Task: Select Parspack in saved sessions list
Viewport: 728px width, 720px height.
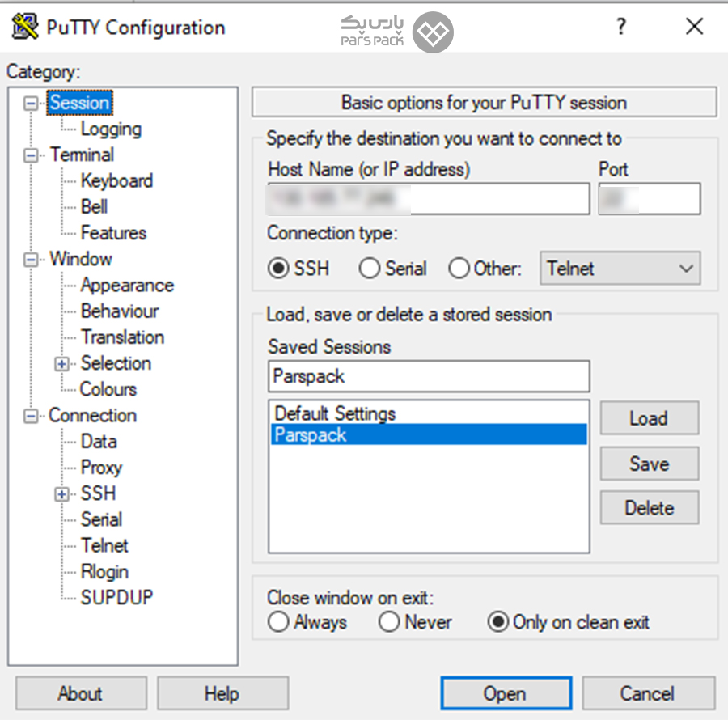Action: point(429,435)
